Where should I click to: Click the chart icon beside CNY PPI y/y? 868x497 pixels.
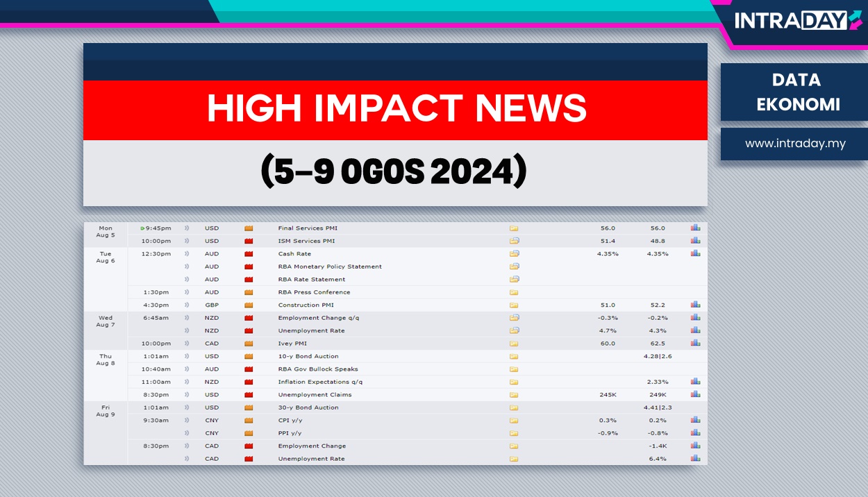coord(695,432)
